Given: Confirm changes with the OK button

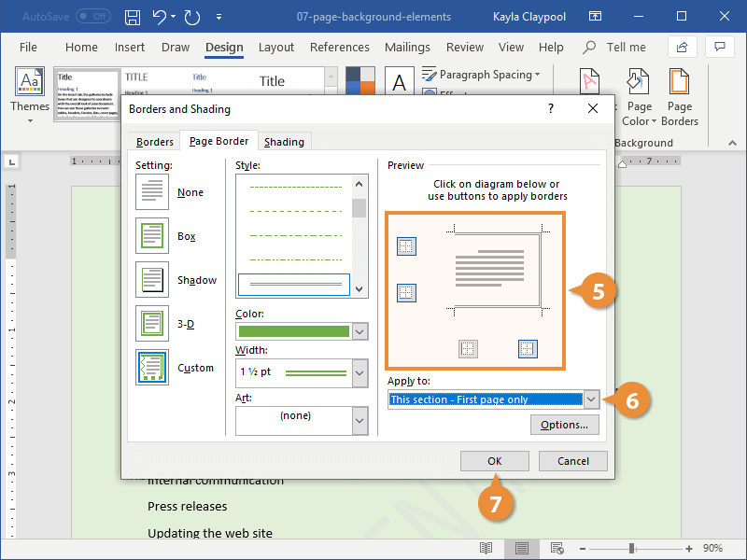Looking at the screenshot, I should (494, 460).
